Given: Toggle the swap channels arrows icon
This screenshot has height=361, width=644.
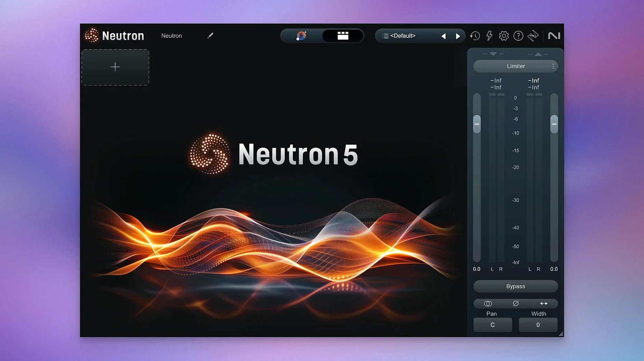Looking at the screenshot, I should tap(543, 303).
